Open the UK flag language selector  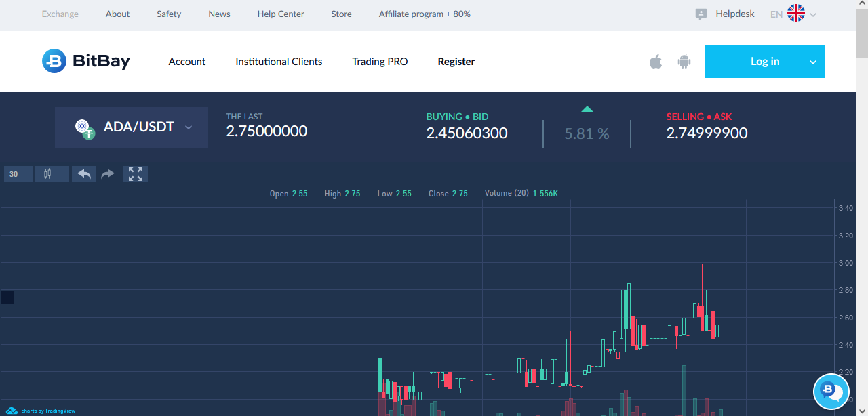(796, 14)
